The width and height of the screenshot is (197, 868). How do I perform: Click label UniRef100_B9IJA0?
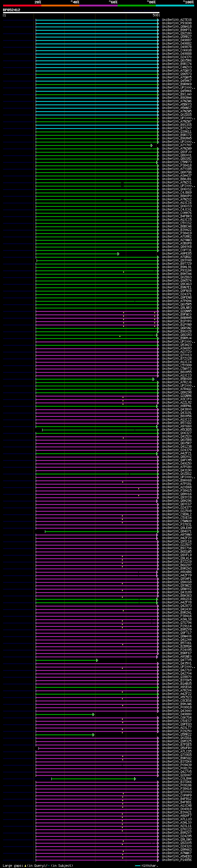tap(176, 94)
